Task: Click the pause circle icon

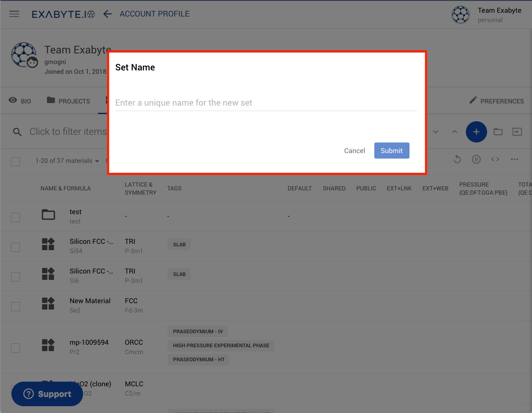Action: pyautogui.click(x=476, y=159)
